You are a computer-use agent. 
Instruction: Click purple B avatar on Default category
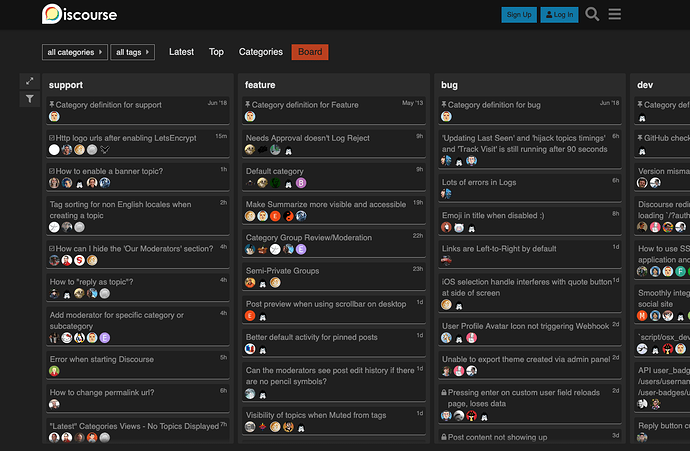(x=301, y=183)
